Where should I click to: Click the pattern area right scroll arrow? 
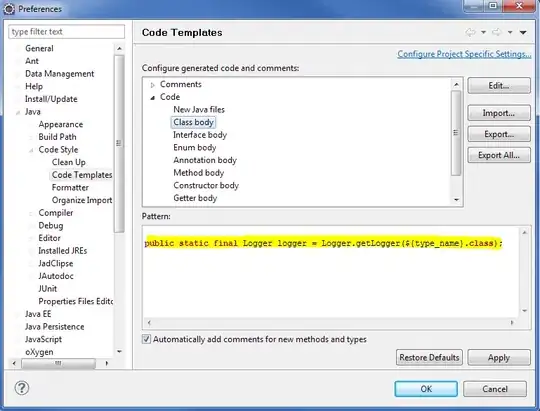(x=512, y=323)
